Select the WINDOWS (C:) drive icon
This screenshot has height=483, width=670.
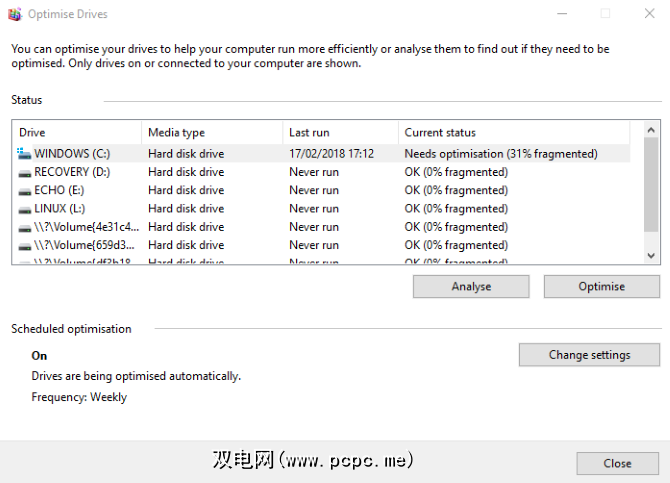point(24,153)
